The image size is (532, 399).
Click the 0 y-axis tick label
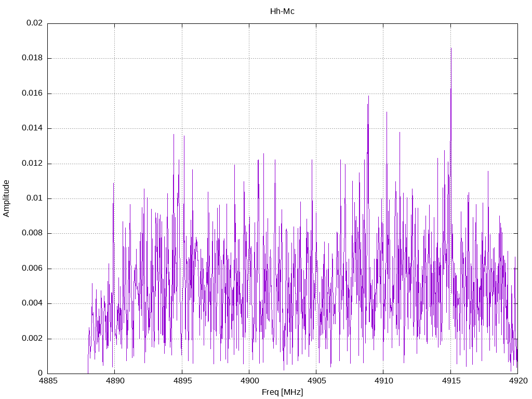tap(41, 373)
